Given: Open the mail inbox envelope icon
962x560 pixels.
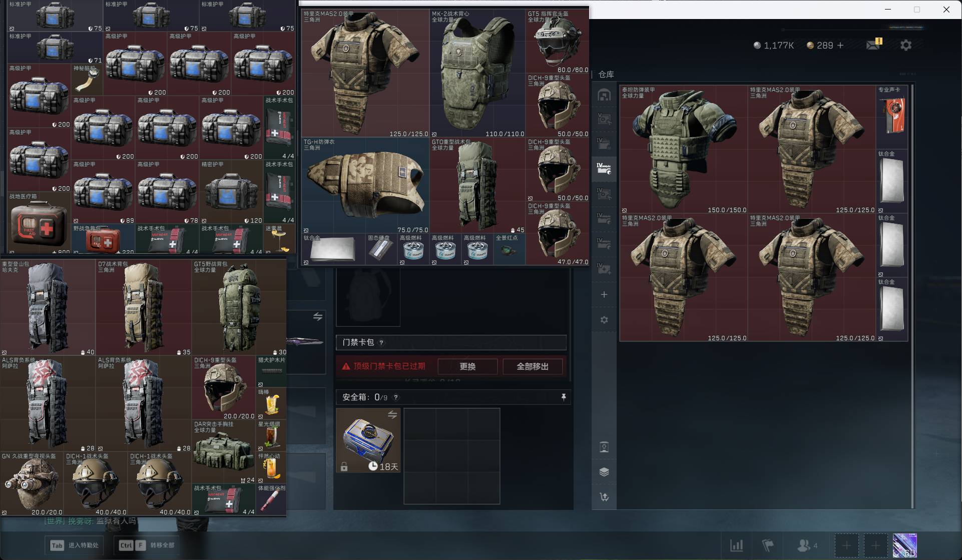Looking at the screenshot, I should click(873, 45).
